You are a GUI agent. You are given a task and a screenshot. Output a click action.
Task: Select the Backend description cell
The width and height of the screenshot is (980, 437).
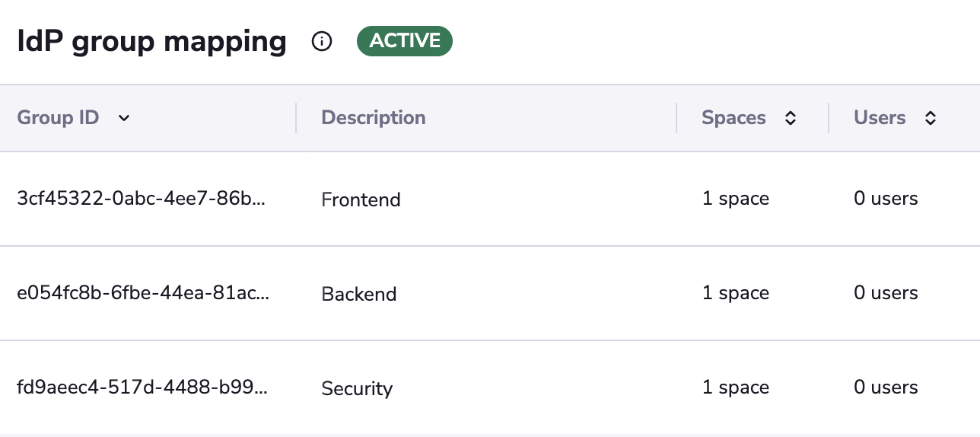(x=359, y=294)
